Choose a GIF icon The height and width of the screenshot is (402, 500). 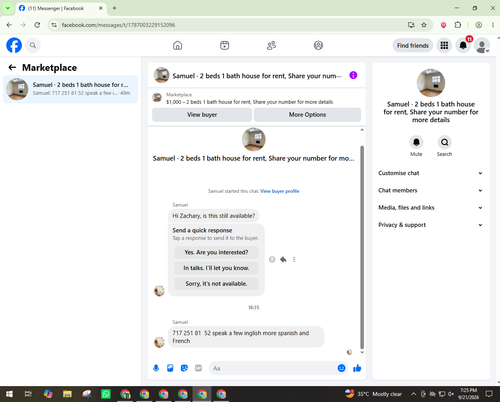click(x=198, y=368)
